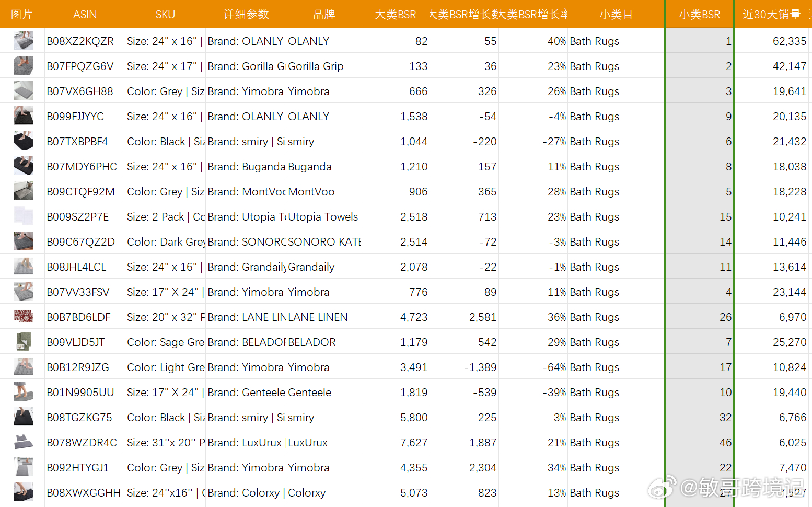
Task: Click the product image for B08XWXGGHH
Action: point(24,492)
